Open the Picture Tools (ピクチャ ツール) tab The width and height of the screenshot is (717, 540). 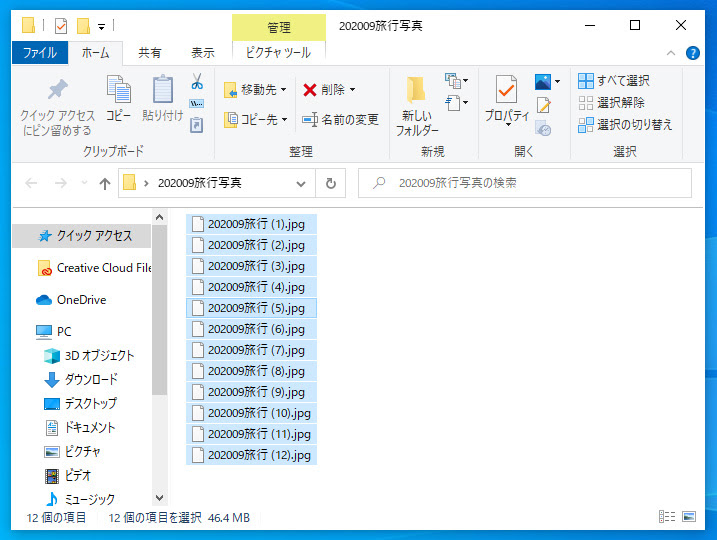pyautogui.click(x=278, y=53)
